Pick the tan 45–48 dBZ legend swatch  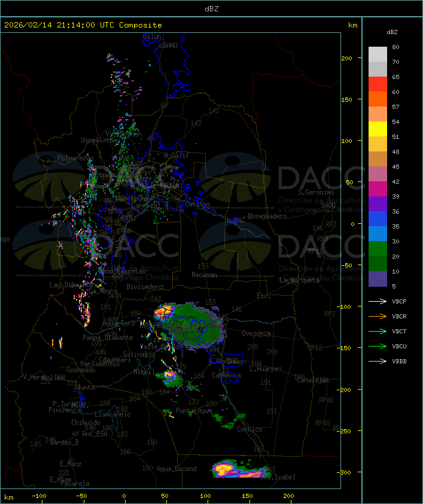[x=378, y=159]
